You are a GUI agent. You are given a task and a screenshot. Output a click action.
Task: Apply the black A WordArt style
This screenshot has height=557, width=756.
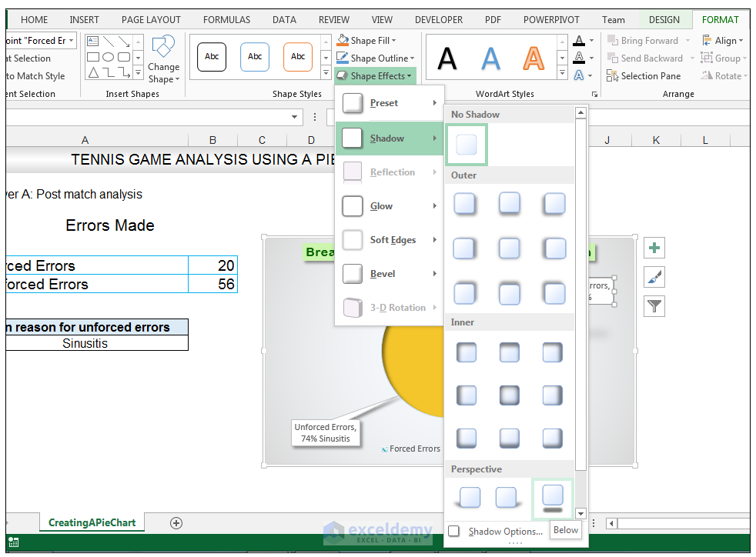click(447, 58)
